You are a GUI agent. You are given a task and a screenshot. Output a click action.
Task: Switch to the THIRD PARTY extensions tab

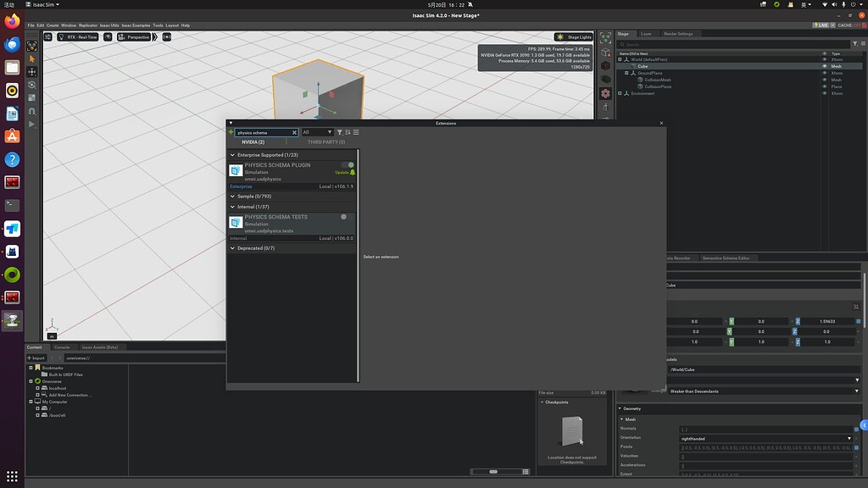pos(325,141)
